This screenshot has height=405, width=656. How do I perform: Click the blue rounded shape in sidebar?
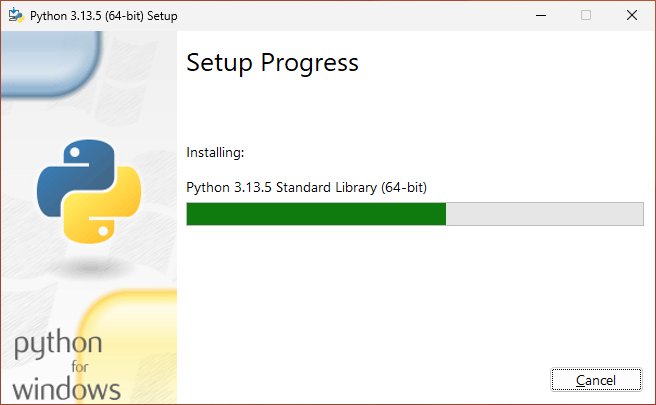point(49,63)
